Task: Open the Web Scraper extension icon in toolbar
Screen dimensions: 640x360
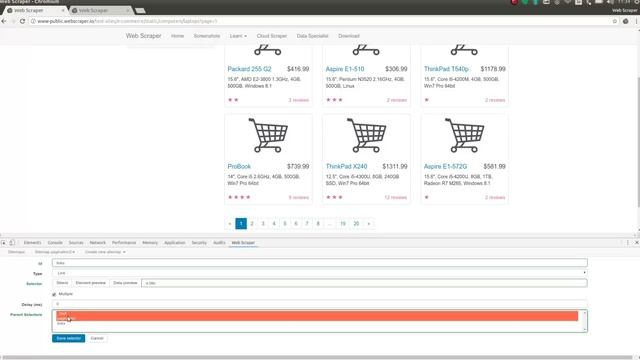Action: pos(625,21)
